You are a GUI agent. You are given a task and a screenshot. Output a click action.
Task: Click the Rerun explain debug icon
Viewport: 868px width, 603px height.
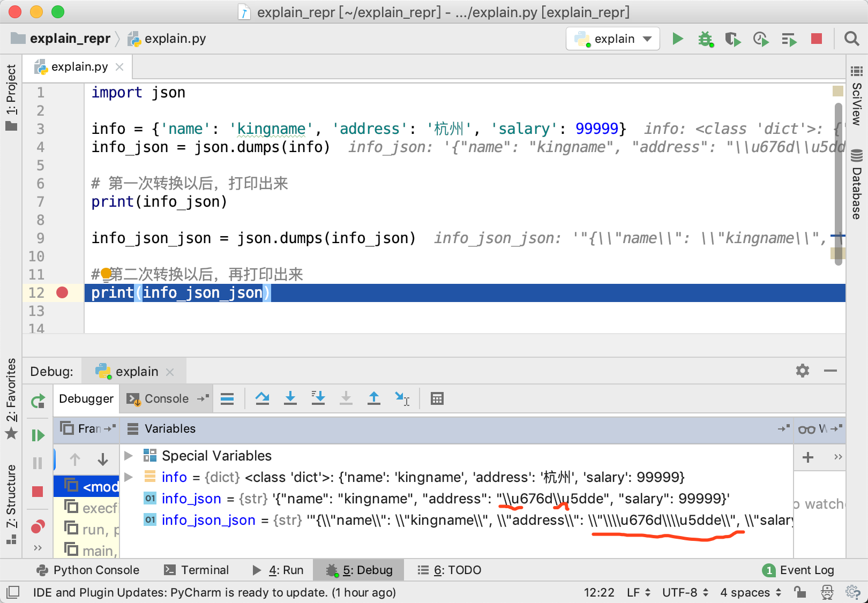pyautogui.click(x=38, y=401)
